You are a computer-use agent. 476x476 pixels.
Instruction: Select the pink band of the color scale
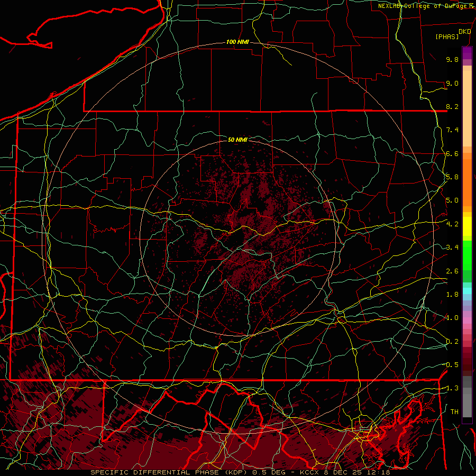[x=467, y=321]
